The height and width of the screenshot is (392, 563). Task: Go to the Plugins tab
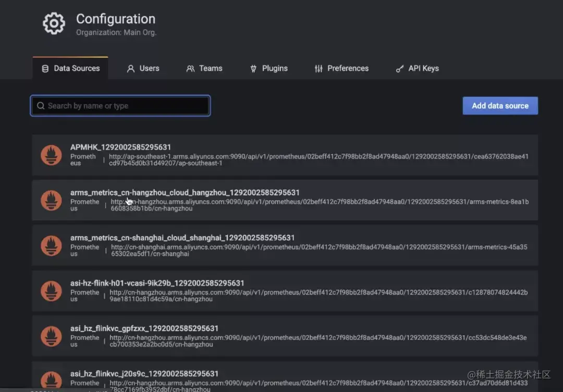coord(269,68)
